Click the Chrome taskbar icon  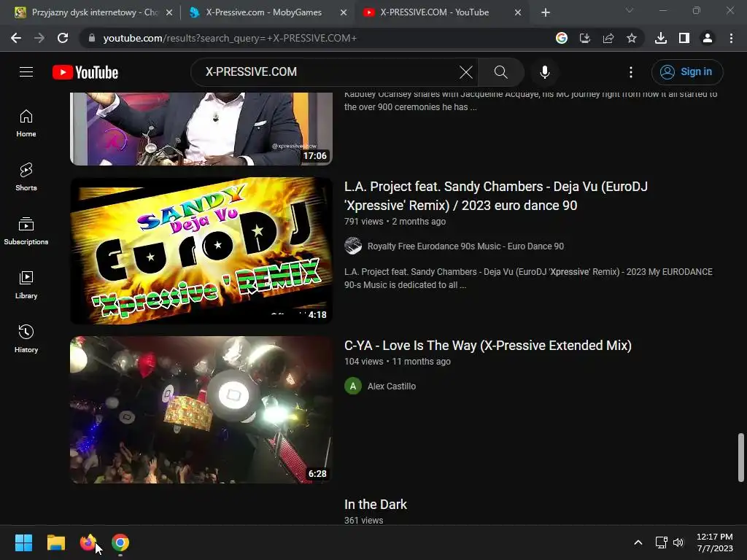pos(120,542)
